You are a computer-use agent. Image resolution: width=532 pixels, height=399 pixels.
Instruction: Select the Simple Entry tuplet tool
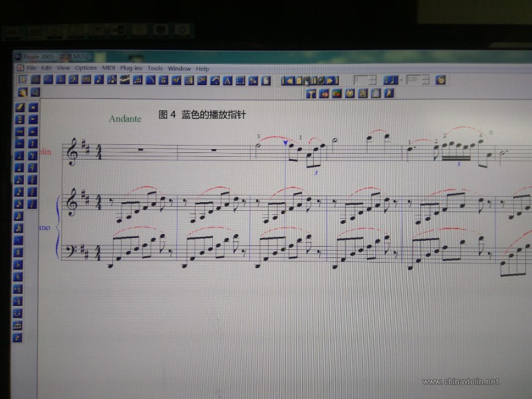coord(18,325)
